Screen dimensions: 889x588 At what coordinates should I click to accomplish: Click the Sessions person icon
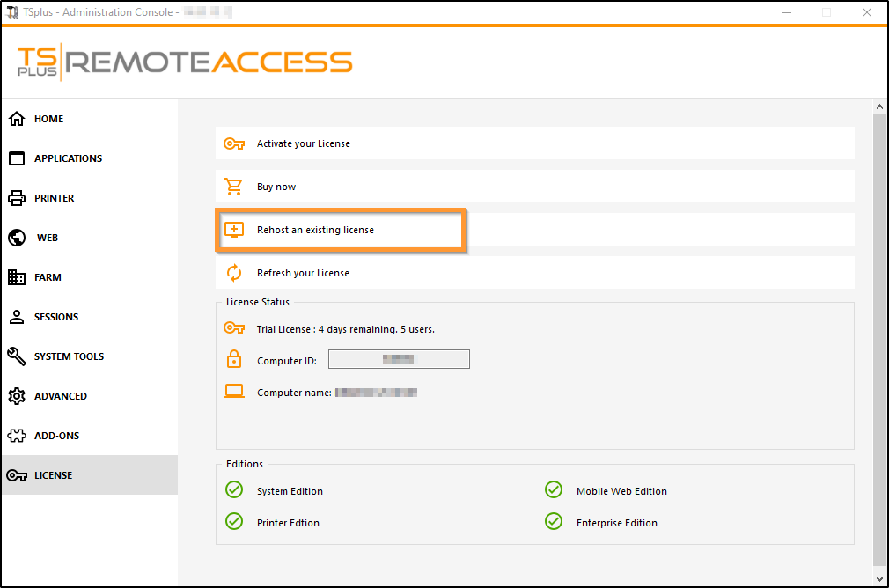[x=17, y=317]
